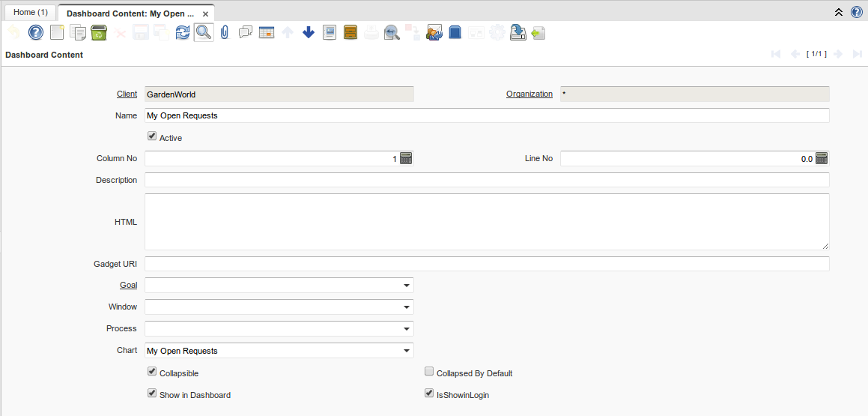Click the Export toolbar icon
The width and height of the screenshot is (868, 416).
(x=518, y=33)
